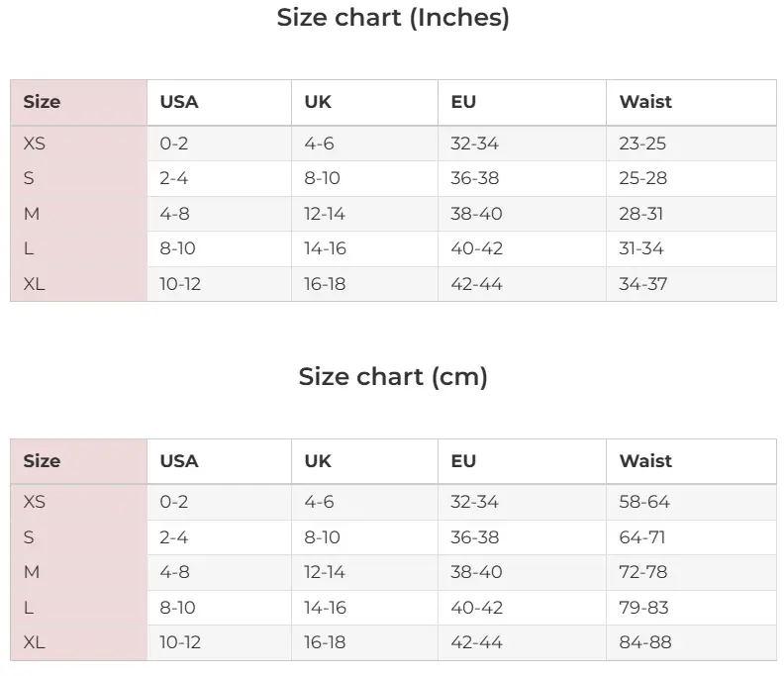Click the XL row label in the inches chart

pos(35,284)
